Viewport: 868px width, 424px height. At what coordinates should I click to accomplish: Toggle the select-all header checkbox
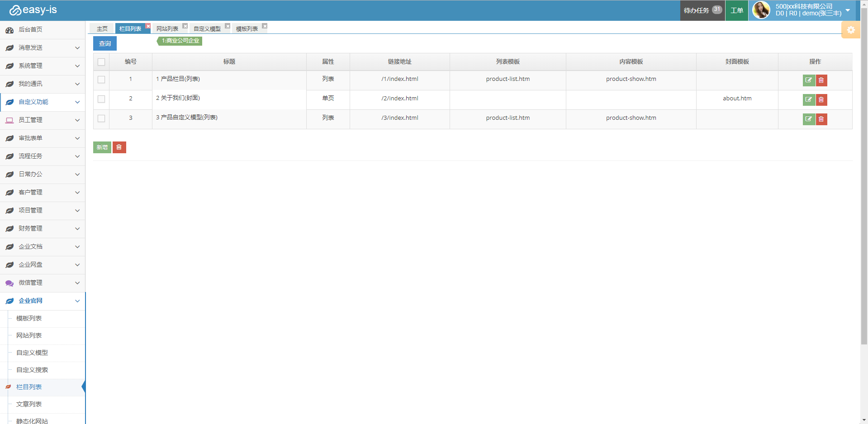click(101, 62)
